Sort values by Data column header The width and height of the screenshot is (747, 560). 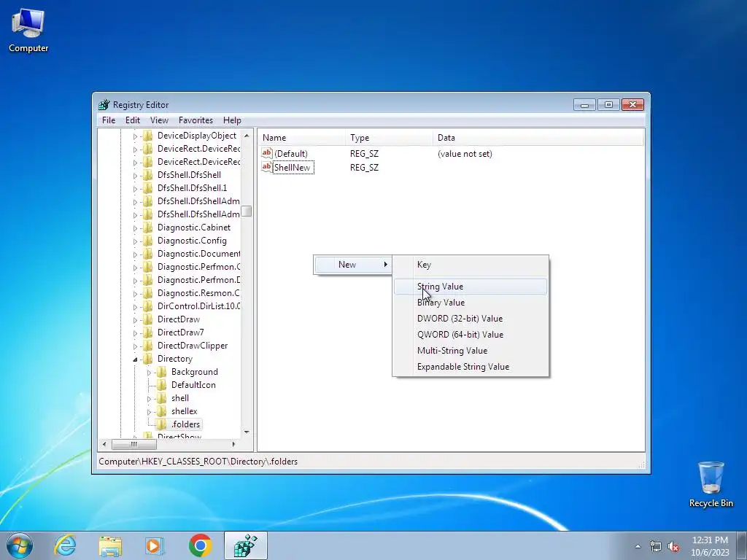point(538,138)
